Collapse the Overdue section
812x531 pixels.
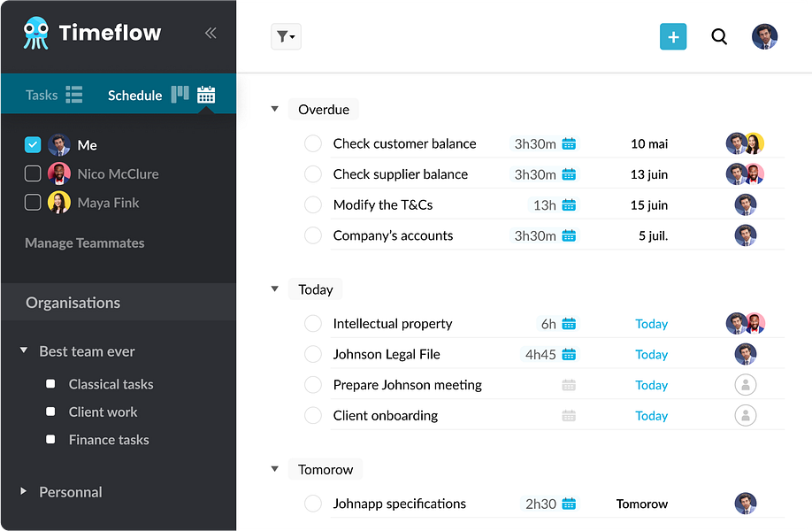point(274,109)
